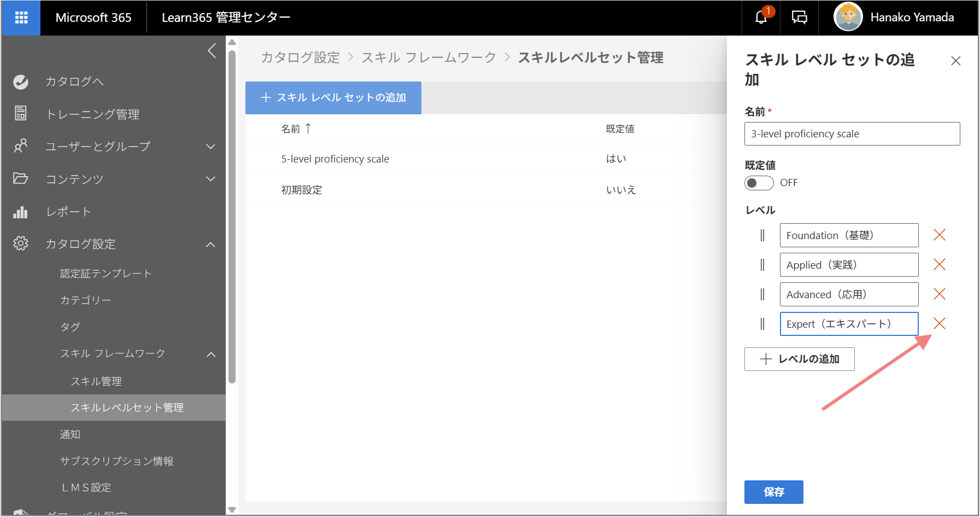
Task: Click the 保存 button
Action: coord(773,492)
